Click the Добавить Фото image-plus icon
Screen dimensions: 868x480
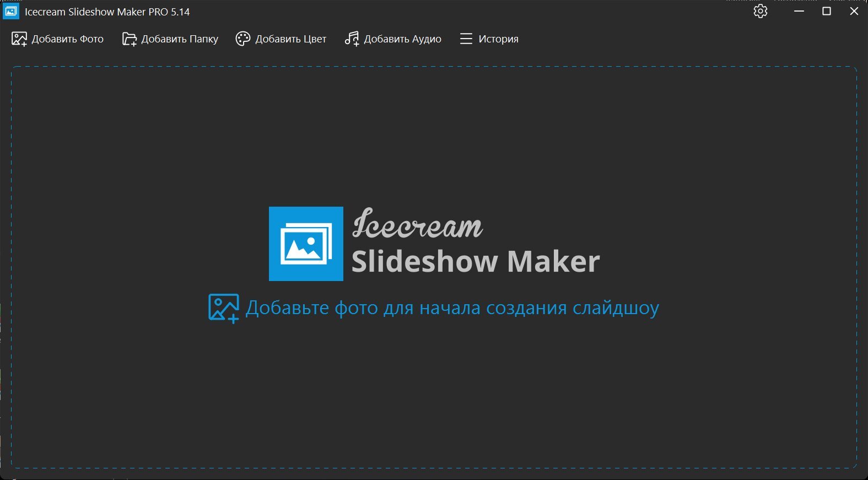[x=19, y=39]
